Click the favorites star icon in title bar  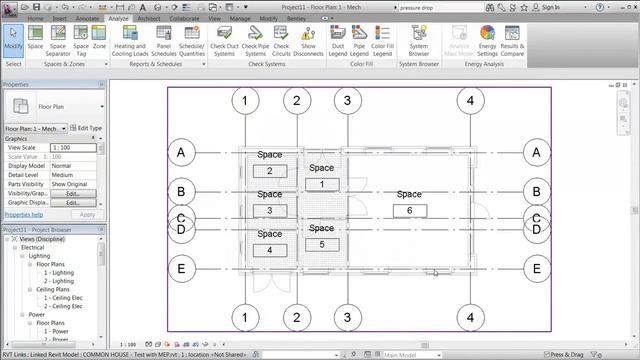(524, 7)
